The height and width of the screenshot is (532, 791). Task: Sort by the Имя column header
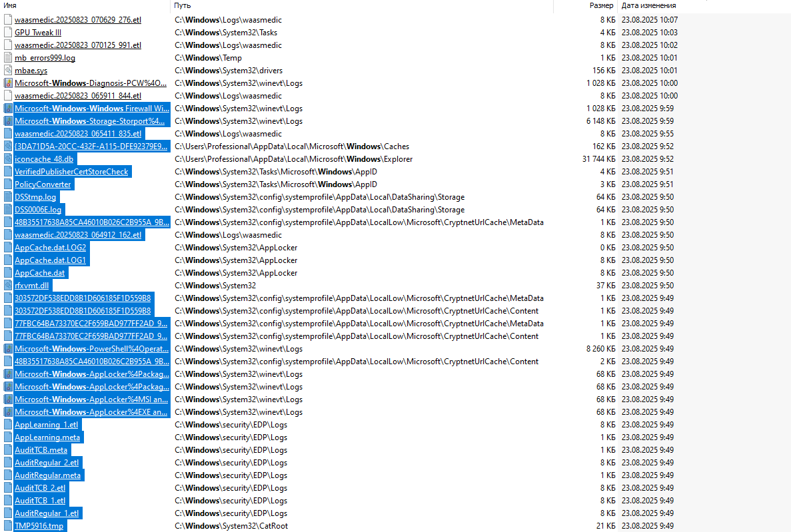[10, 5]
